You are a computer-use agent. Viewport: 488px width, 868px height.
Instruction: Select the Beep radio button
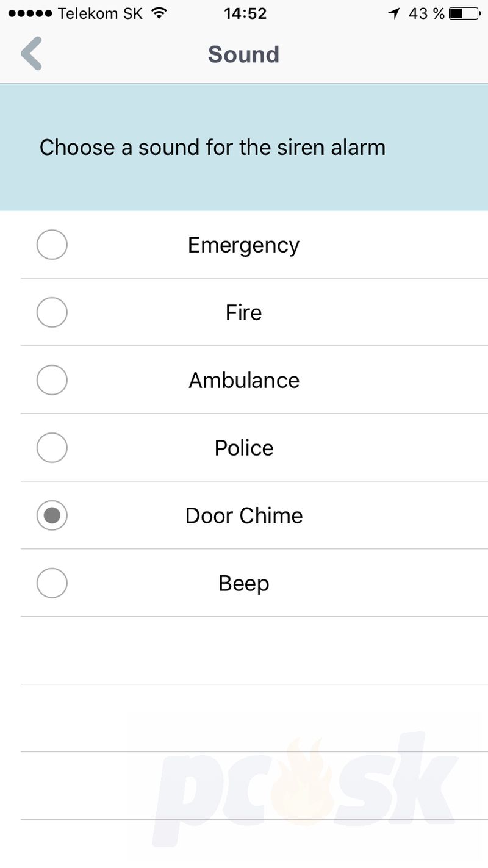click(x=52, y=583)
